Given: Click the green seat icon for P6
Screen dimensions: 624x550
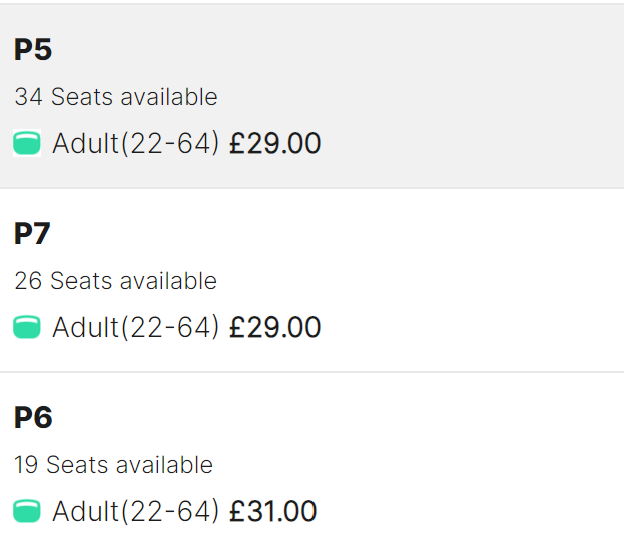Looking at the screenshot, I should point(27,511).
